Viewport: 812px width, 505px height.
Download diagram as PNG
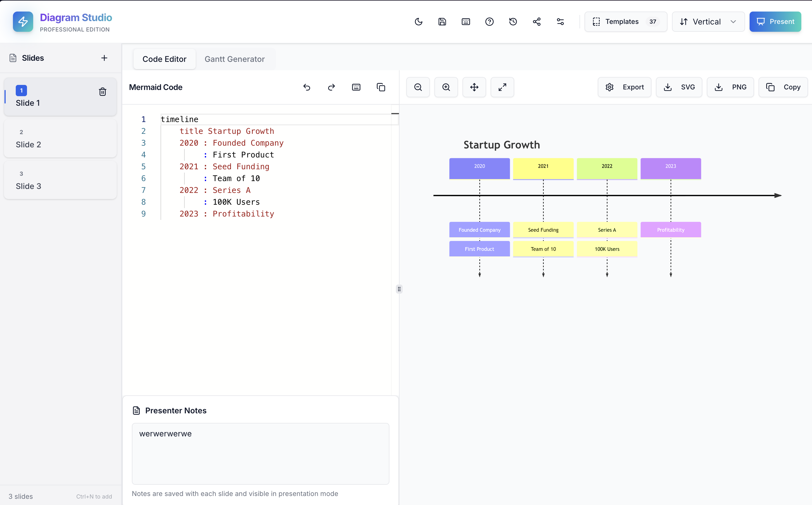pos(730,87)
